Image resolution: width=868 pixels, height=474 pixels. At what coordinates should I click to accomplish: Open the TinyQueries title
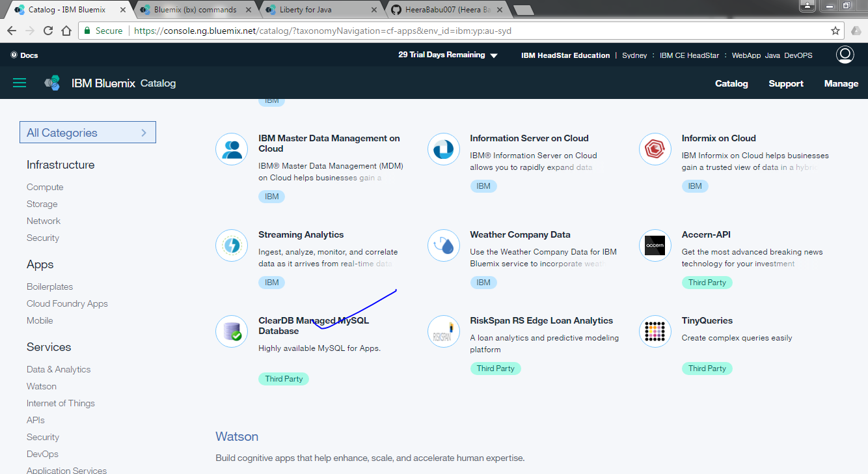pos(707,320)
